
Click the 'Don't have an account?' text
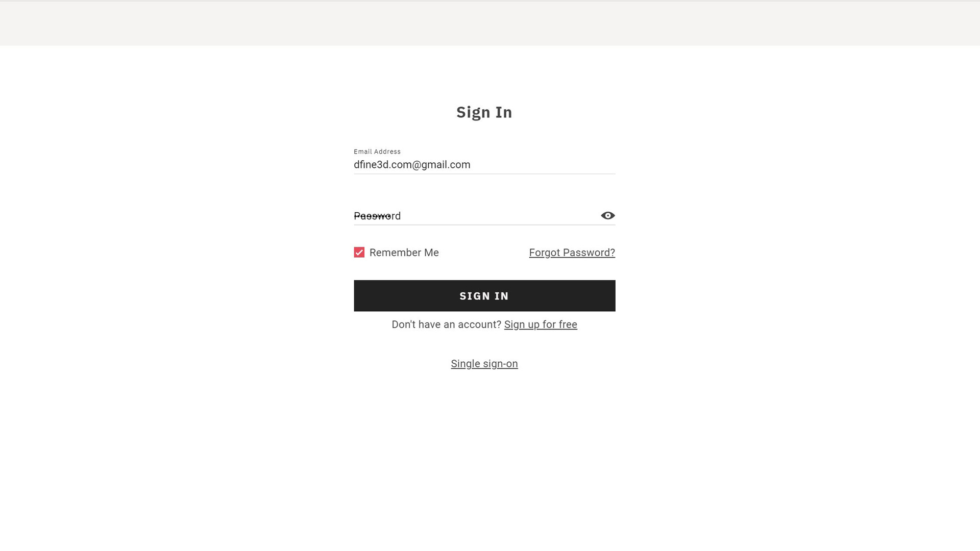tap(447, 324)
